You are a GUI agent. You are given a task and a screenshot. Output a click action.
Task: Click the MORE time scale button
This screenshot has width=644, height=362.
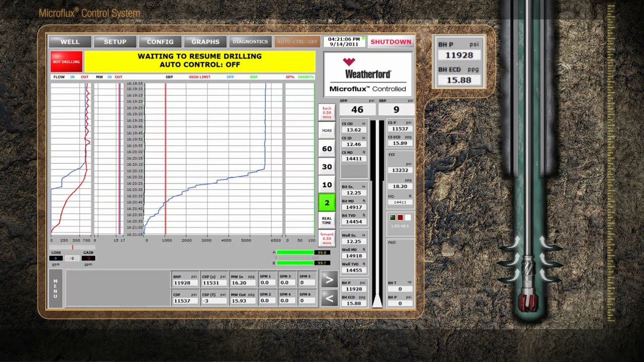[x=327, y=130]
